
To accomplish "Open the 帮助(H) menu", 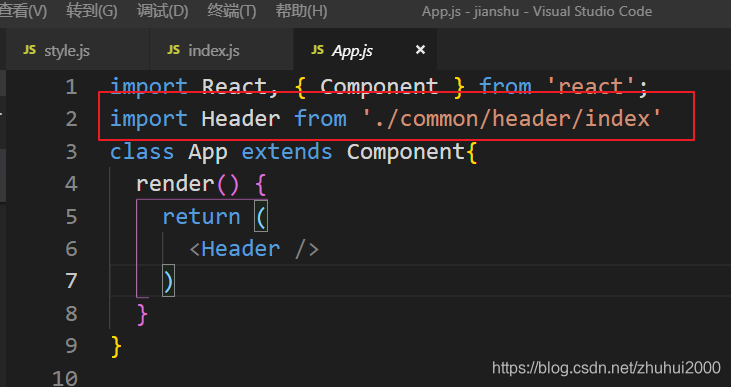I will click(x=301, y=11).
